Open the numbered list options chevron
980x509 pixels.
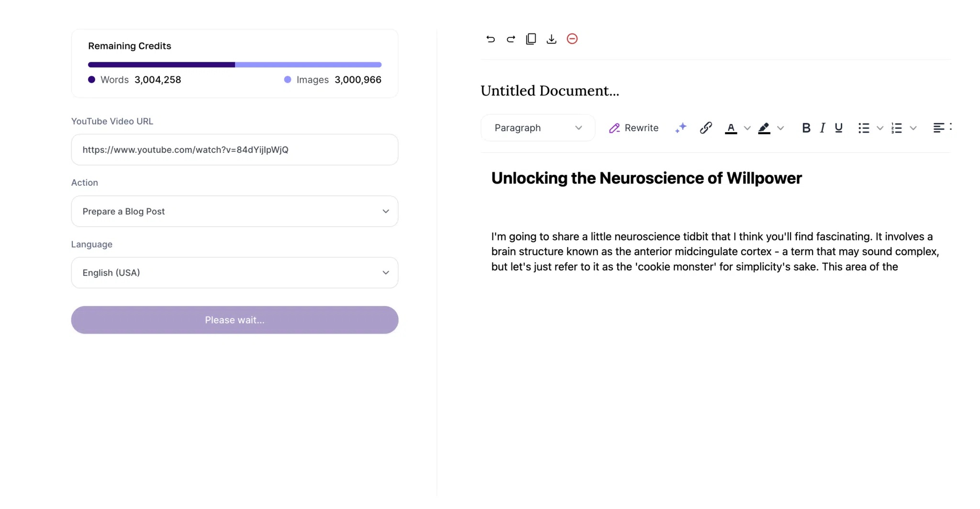(913, 128)
